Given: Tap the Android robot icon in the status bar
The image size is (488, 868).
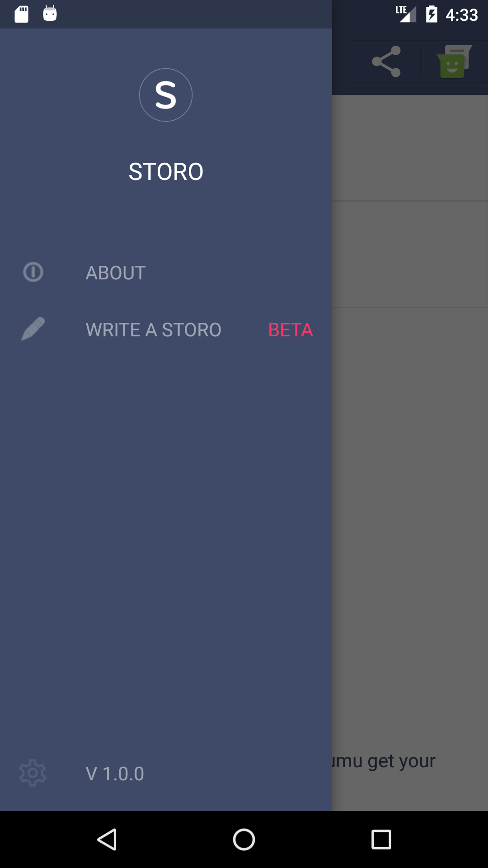Looking at the screenshot, I should tap(50, 14).
